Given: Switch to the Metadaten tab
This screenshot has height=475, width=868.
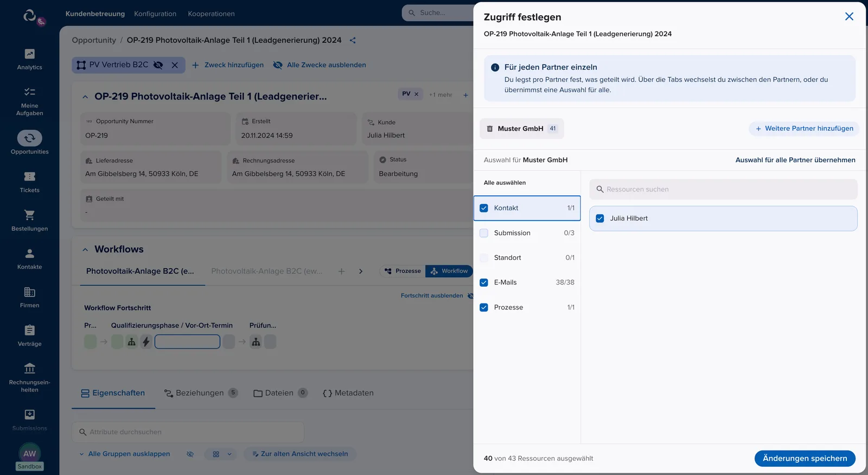Looking at the screenshot, I should (x=348, y=393).
